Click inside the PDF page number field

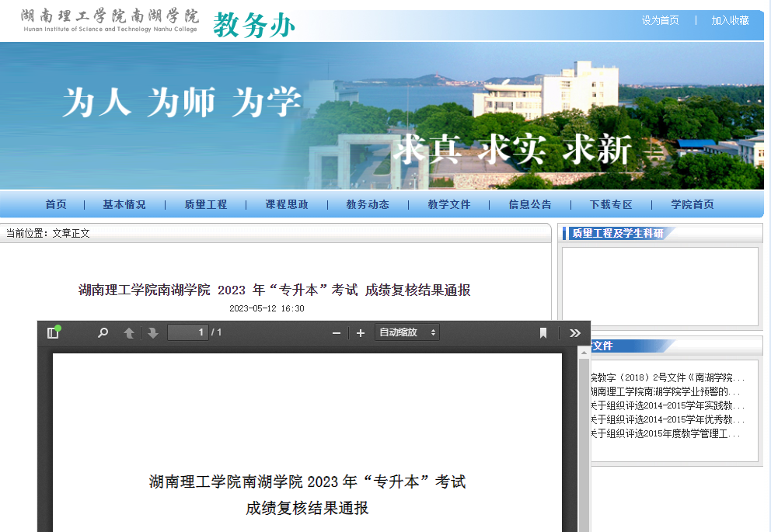(187, 332)
